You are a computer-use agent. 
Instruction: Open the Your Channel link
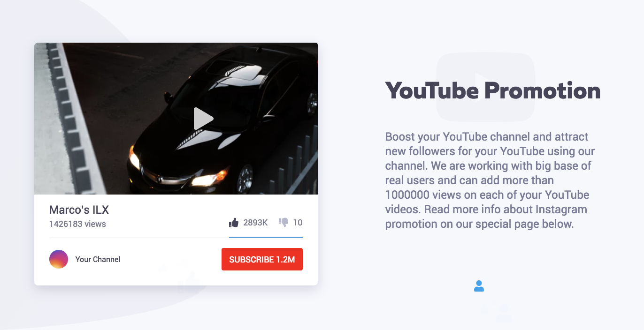tap(98, 259)
